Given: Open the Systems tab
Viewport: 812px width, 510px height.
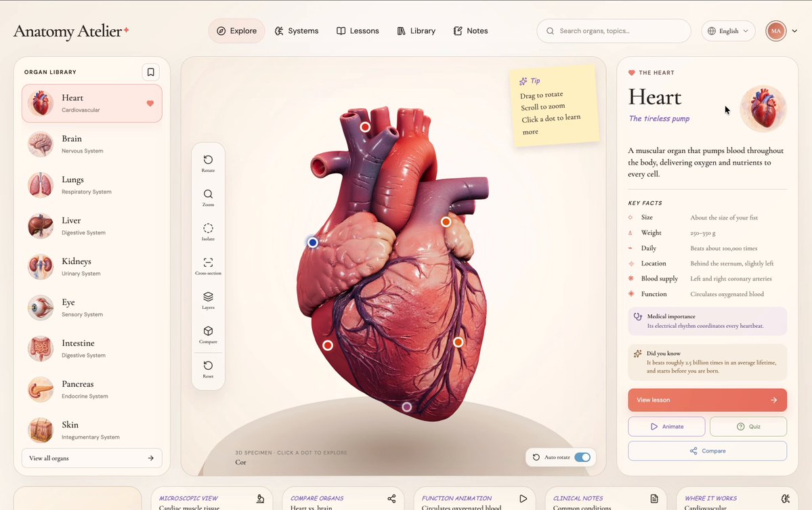Looking at the screenshot, I should point(296,31).
